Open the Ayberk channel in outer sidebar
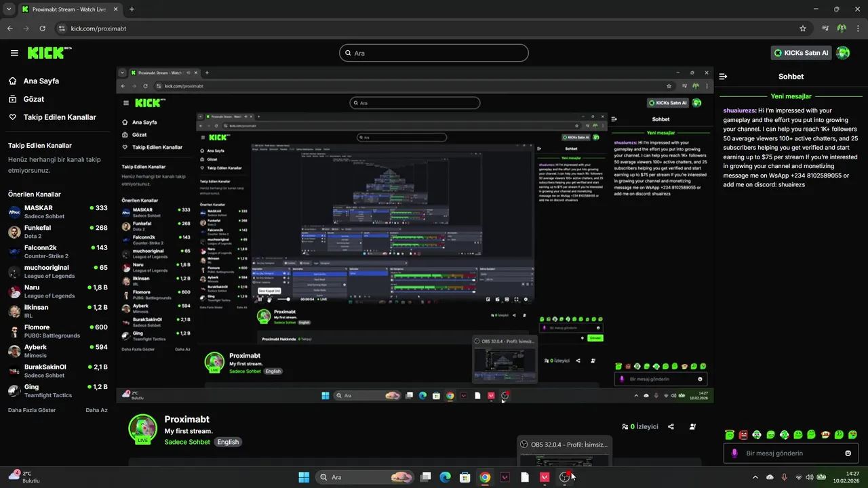868x488 pixels. pos(58,351)
